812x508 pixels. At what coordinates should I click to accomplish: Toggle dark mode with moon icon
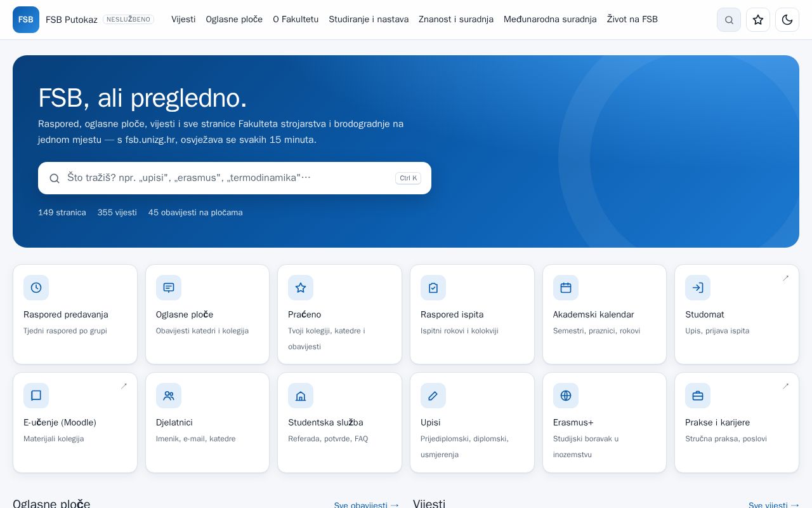(x=787, y=20)
